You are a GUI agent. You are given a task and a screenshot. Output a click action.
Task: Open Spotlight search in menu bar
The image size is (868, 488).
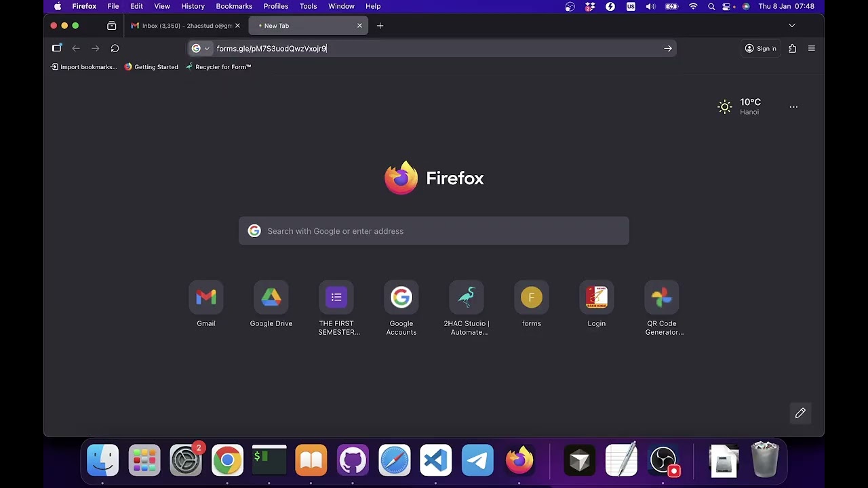[711, 6]
